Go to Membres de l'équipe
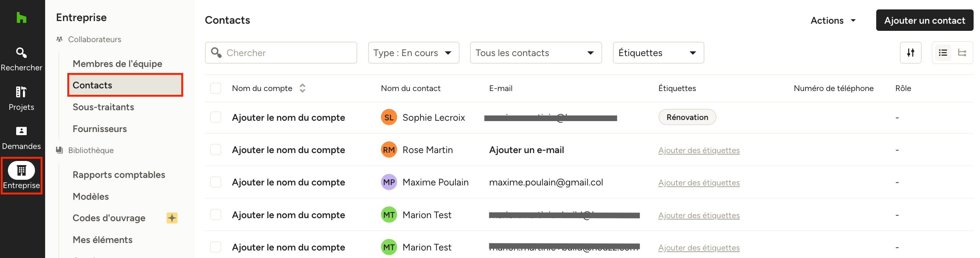The width and height of the screenshot is (980, 258). point(117,64)
